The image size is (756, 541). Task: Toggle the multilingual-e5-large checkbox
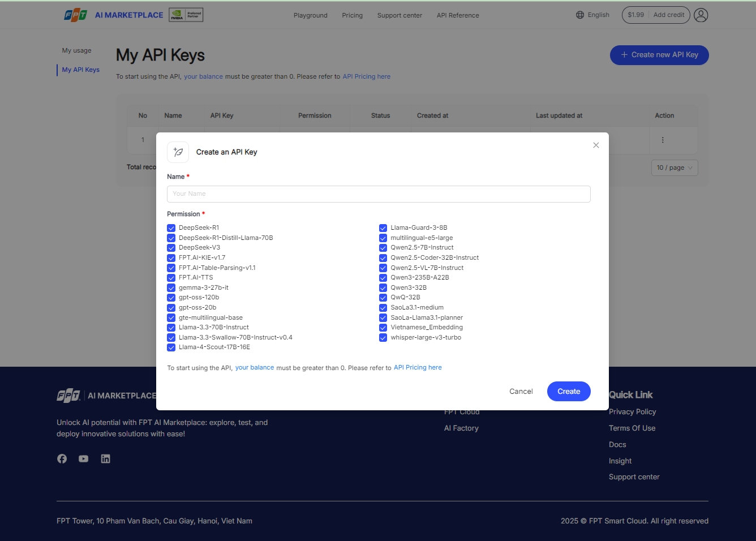383,238
